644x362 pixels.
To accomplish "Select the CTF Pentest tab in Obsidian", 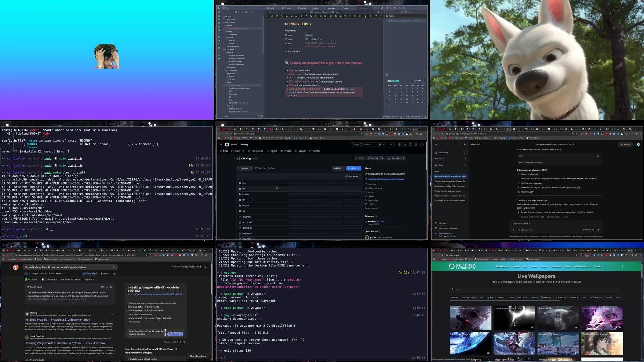I will (286, 8).
